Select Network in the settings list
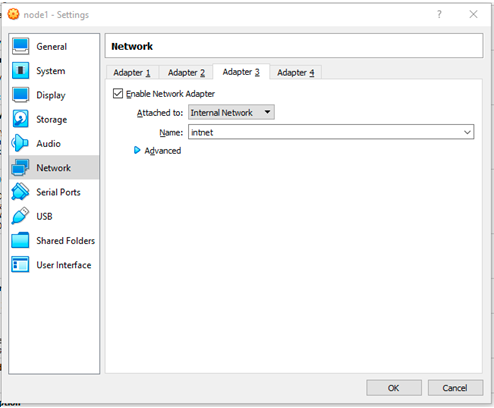Image resolution: width=494 pixels, height=408 pixels. click(x=54, y=168)
